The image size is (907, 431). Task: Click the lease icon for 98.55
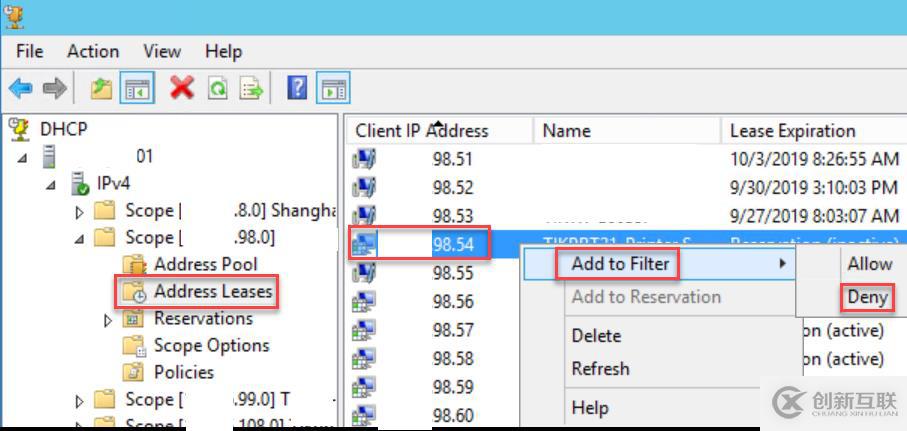point(364,272)
